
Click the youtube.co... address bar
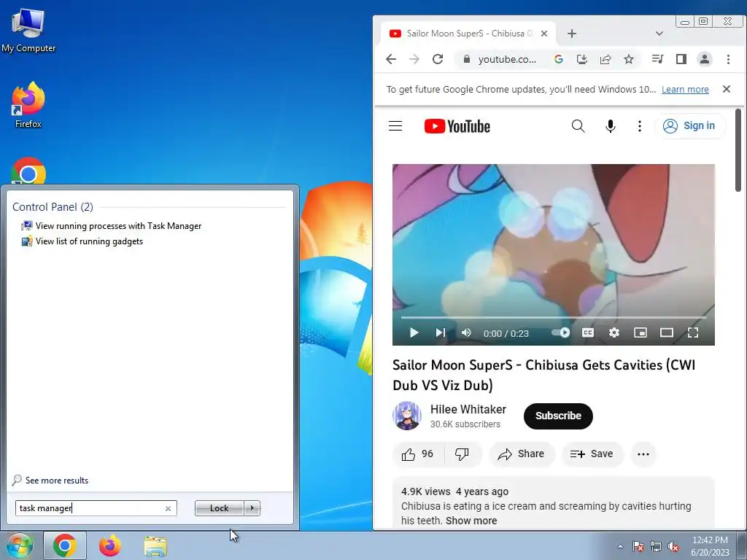pyautogui.click(x=507, y=59)
